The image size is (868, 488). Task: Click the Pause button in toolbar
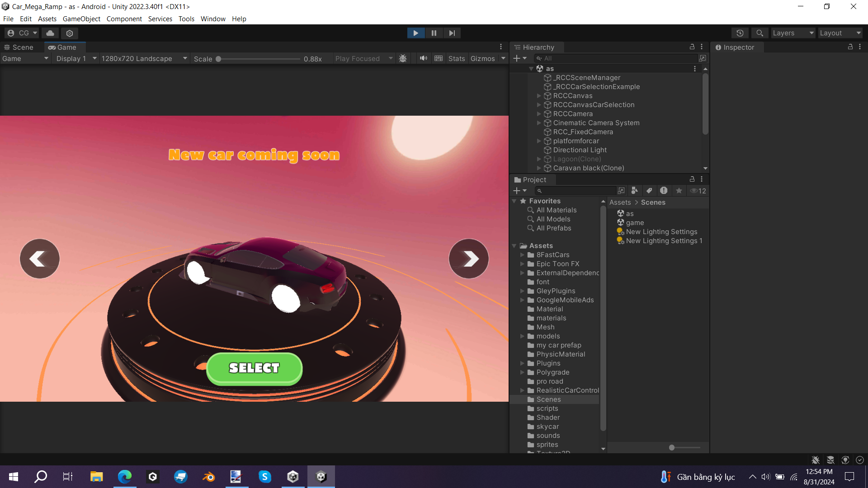coord(434,33)
